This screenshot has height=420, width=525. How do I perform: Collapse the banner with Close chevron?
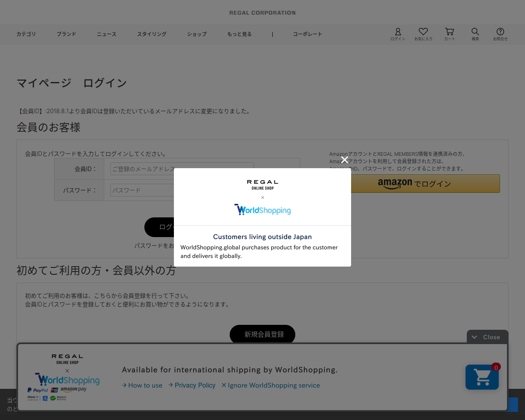[487, 337]
